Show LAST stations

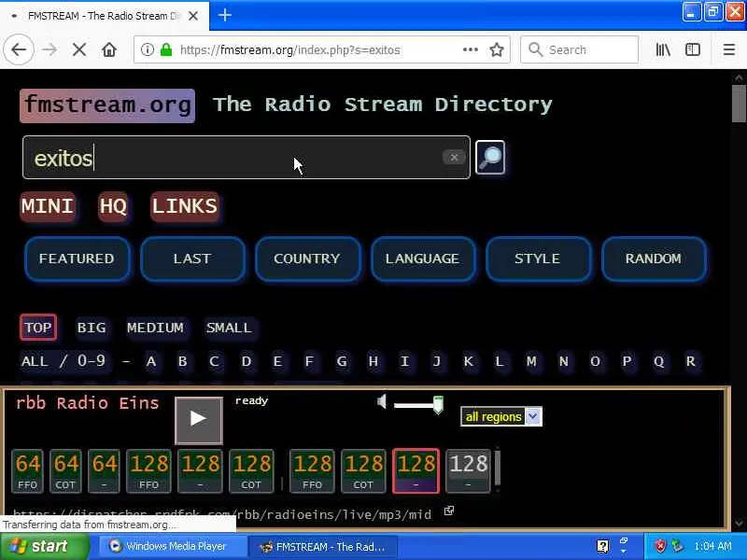pos(192,259)
